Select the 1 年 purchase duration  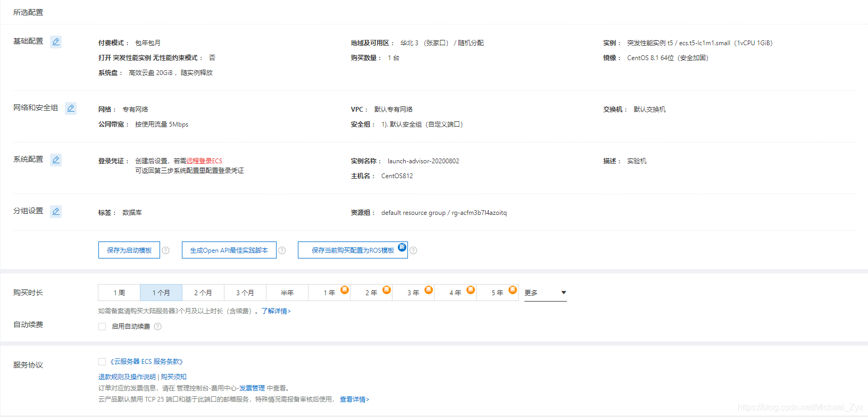329,293
